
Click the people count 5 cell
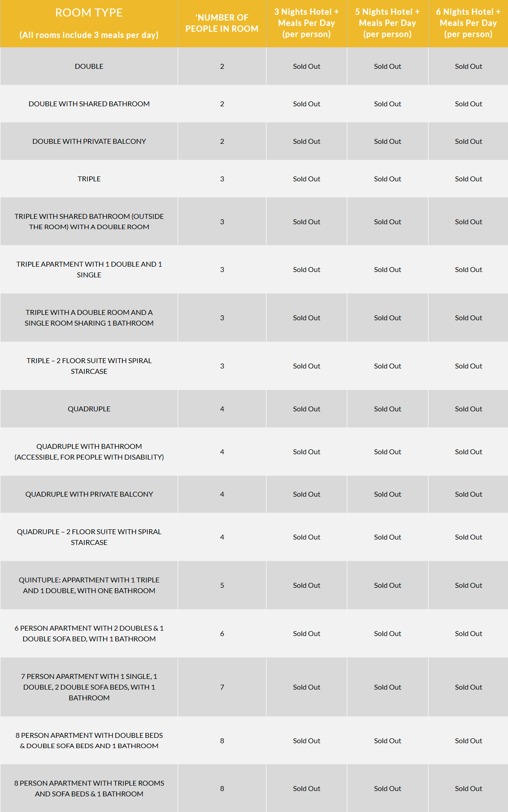click(x=222, y=585)
